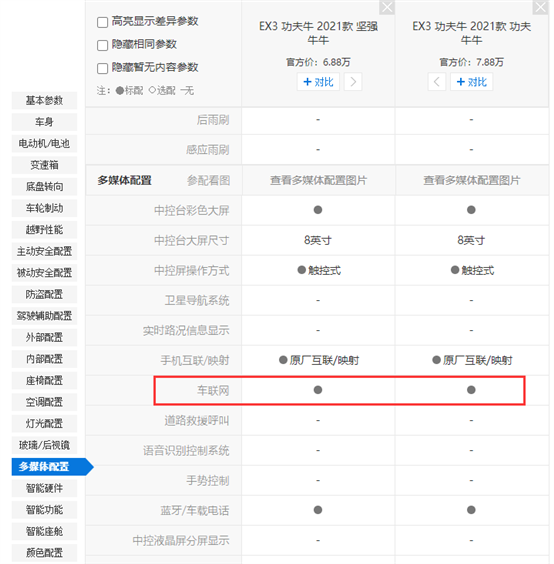This screenshot has width=554, height=564.
Task: Jump to 座椅配置
Action: click(x=44, y=381)
